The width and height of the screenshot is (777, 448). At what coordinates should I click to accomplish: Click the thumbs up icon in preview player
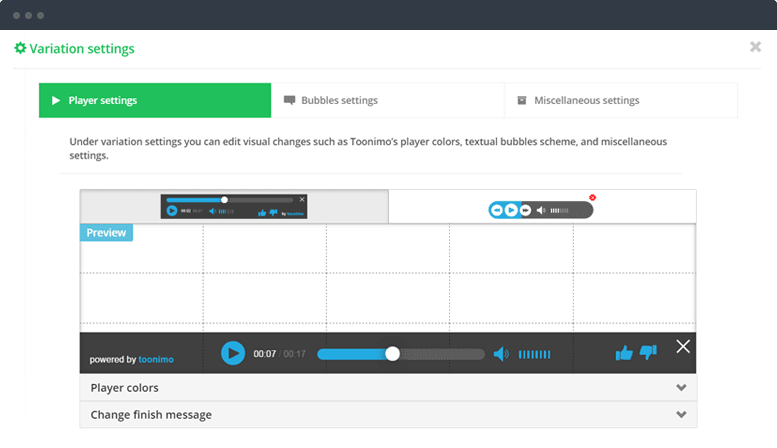tap(624, 353)
